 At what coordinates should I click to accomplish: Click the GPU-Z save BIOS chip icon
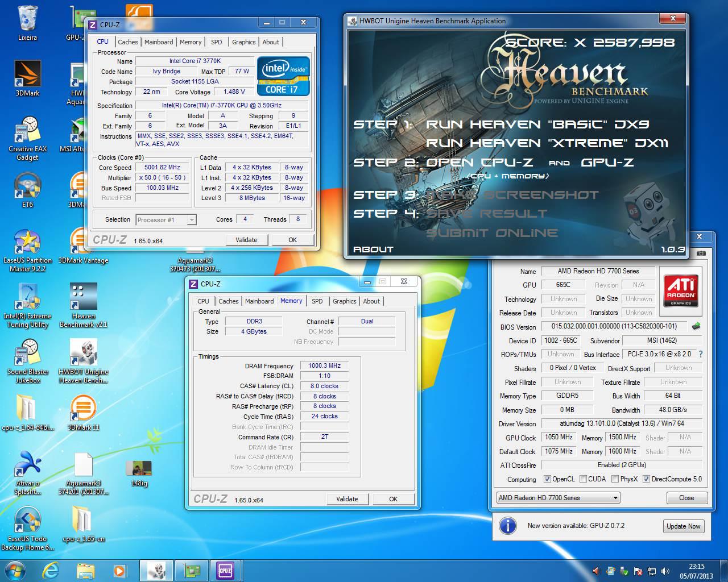(x=696, y=326)
